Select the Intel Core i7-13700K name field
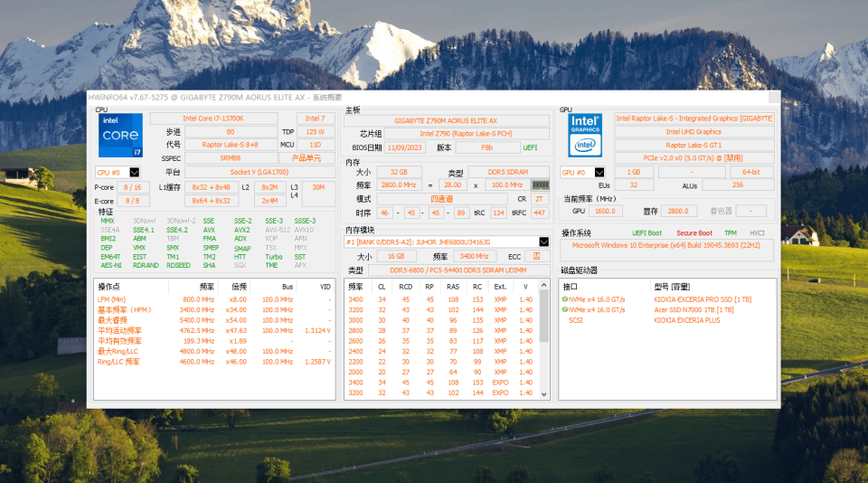 [x=213, y=118]
